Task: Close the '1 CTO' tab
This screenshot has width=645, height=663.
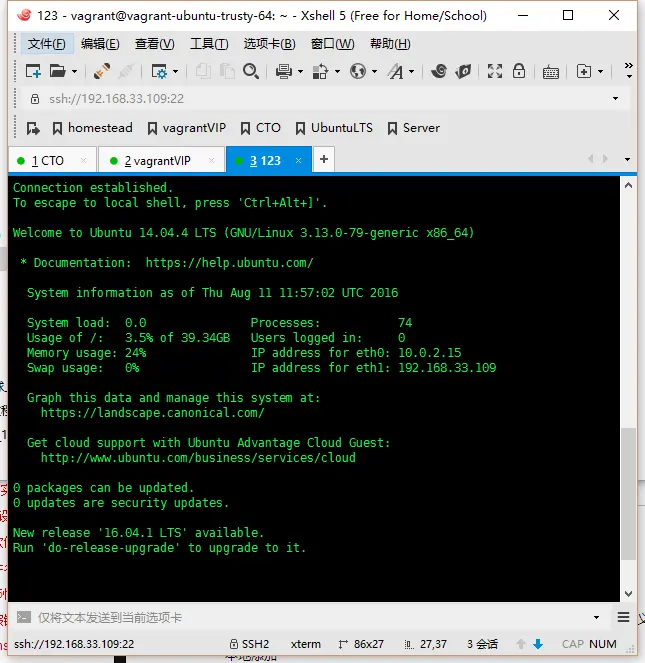Action: (83, 161)
